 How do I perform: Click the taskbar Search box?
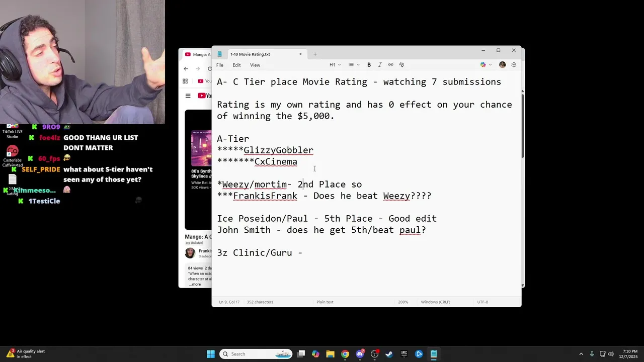[x=256, y=354]
